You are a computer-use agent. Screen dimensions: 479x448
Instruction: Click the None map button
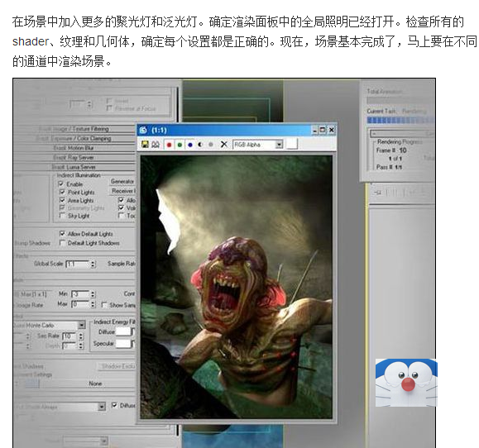pos(95,384)
